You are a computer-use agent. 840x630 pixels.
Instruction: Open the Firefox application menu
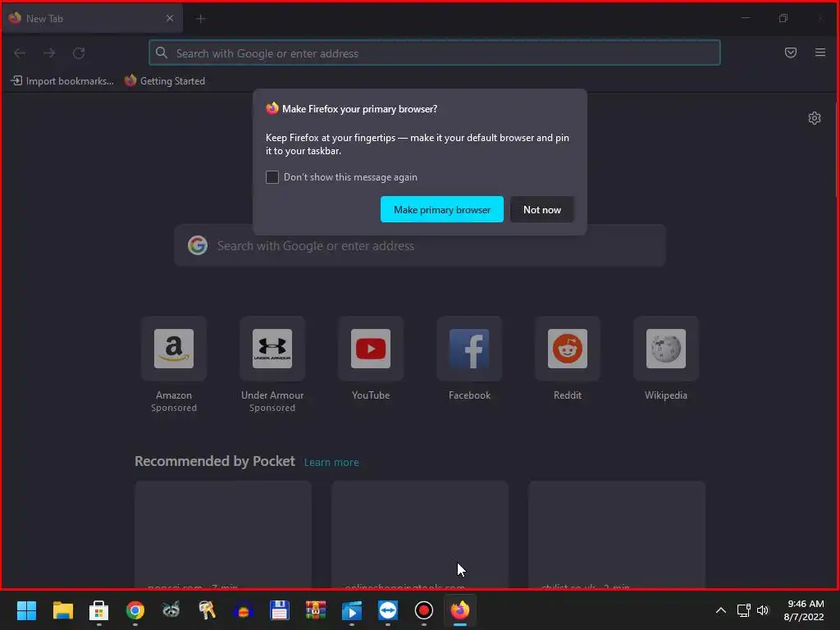820,52
